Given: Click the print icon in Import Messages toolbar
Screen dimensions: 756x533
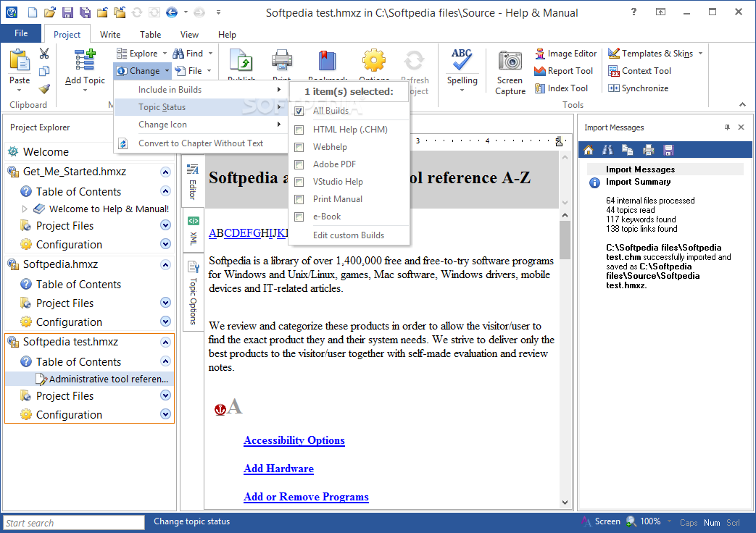Looking at the screenshot, I should click(649, 150).
